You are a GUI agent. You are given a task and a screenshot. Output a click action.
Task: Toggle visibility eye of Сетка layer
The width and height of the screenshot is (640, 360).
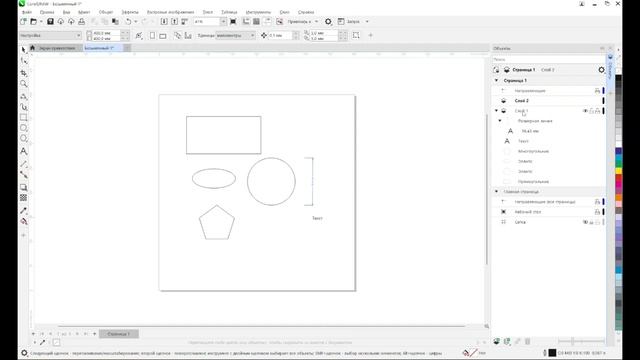pyautogui.click(x=585, y=222)
